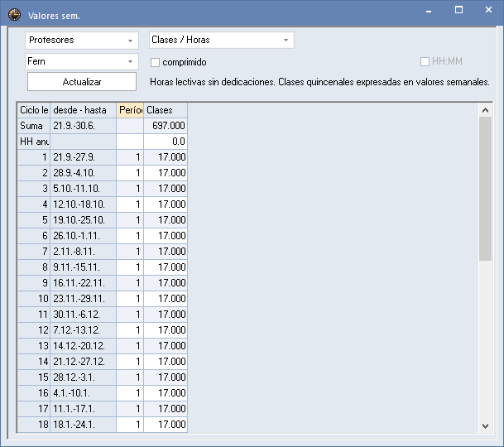Image resolution: width=504 pixels, height=447 pixels.
Task: Click Período value in the 7.12.-13.12. row
Action: (x=130, y=330)
